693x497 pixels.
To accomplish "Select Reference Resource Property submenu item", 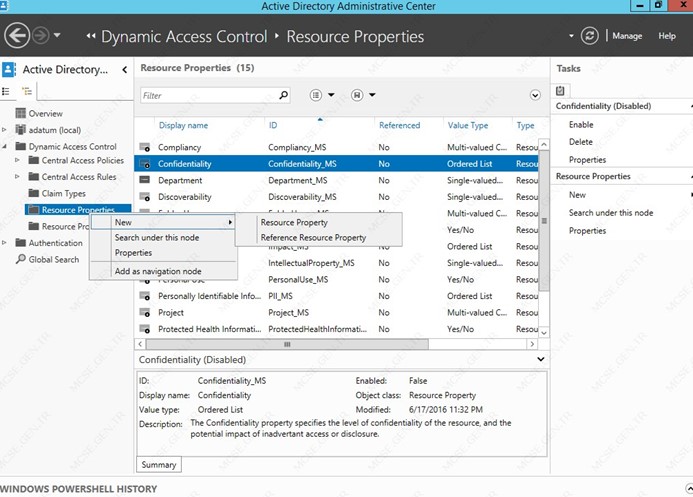I will 313,238.
